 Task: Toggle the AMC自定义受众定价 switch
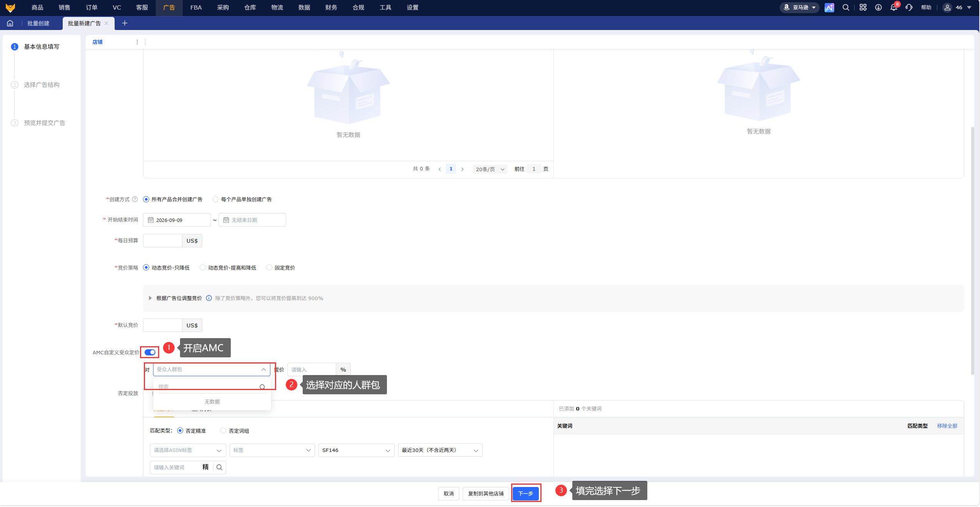click(150, 352)
